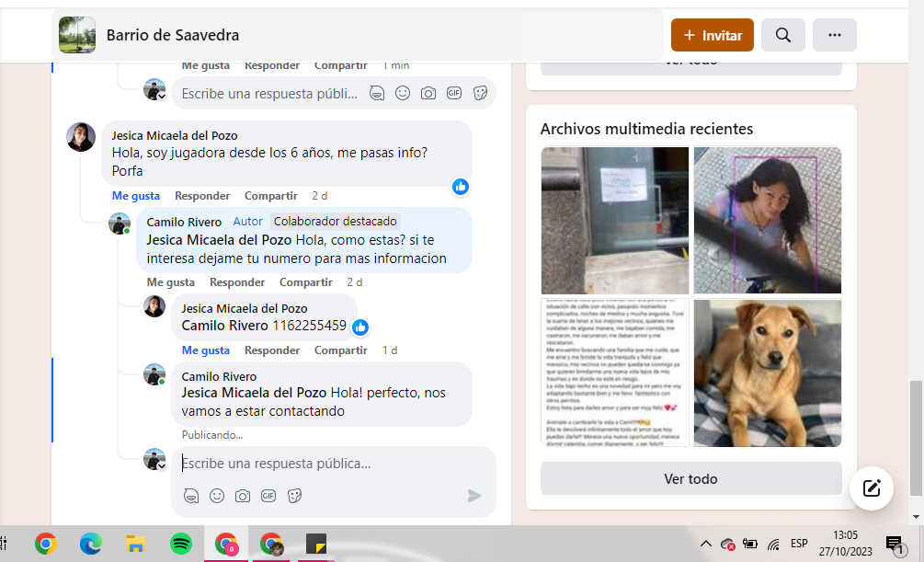Open sticker picker in upper reply box
924x562 pixels.
click(x=480, y=93)
